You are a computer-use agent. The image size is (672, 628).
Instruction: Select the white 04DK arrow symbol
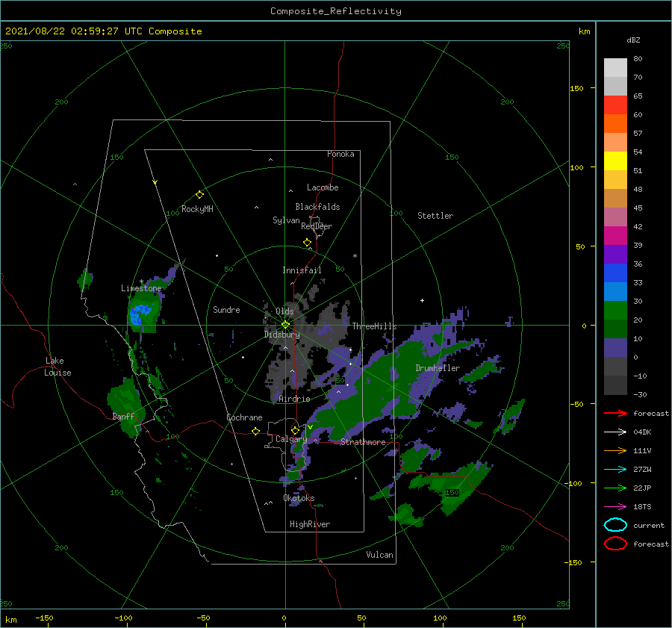tap(615, 432)
